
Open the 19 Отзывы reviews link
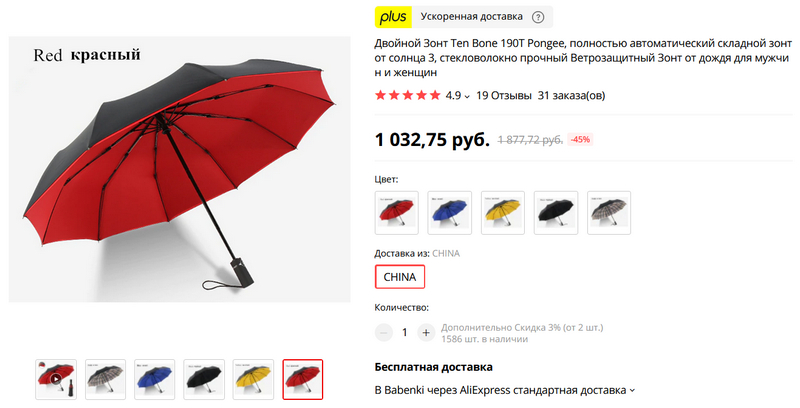pos(504,95)
